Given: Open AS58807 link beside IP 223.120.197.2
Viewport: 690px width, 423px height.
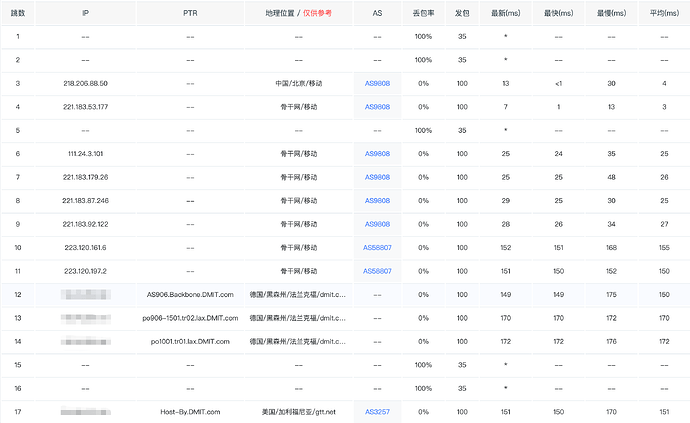Looking at the screenshot, I should coord(377,271).
